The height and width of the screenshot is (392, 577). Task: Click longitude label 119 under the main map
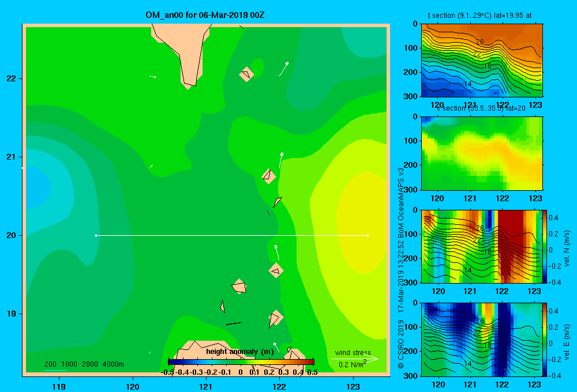click(x=59, y=386)
